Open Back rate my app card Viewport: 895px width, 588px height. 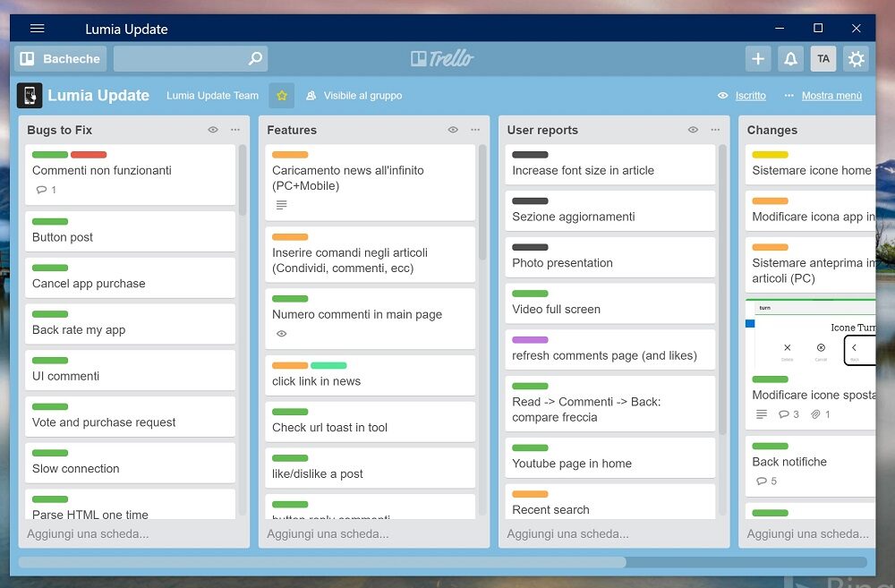pyautogui.click(x=130, y=324)
